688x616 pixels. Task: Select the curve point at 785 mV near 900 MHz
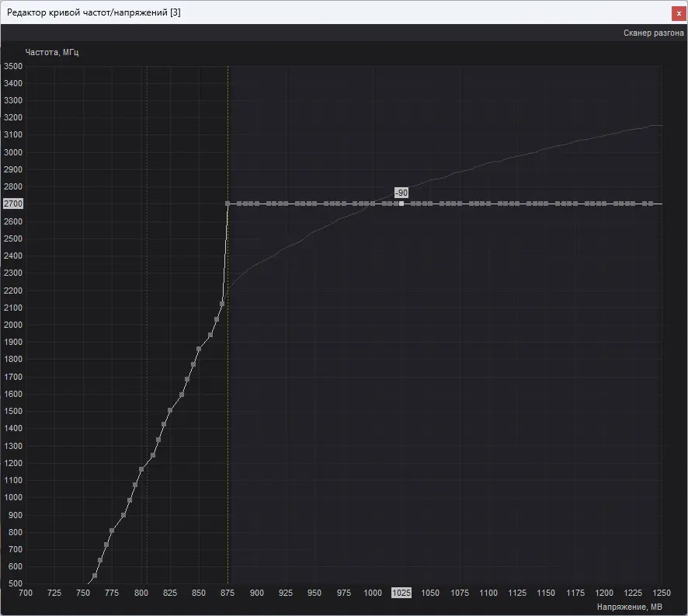(x=123, y=516)
